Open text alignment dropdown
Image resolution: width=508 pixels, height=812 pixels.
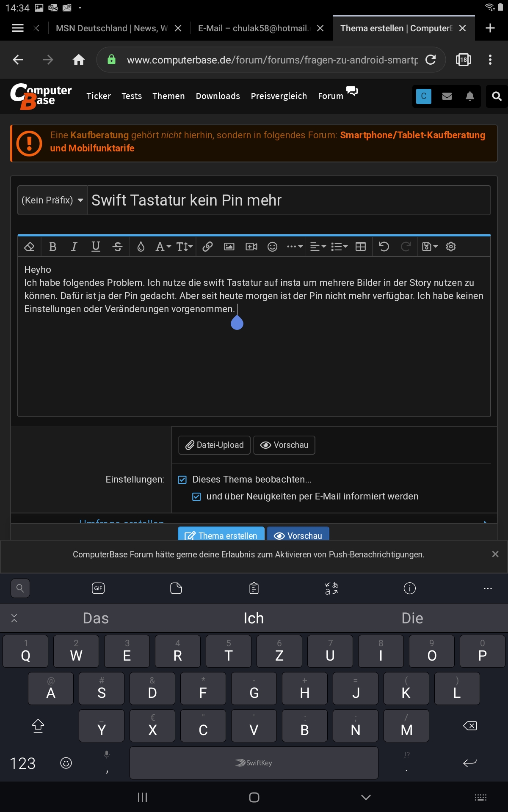pyautogui.click(x=318, y=247)
